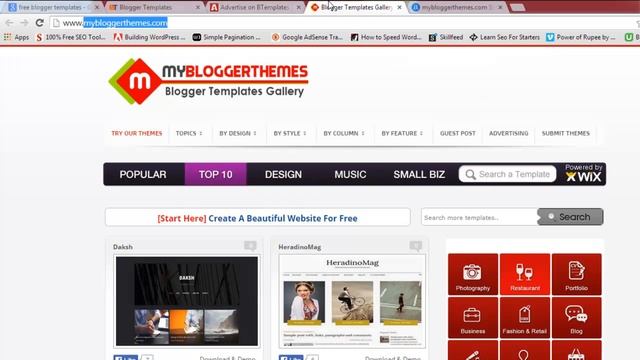Open the Building WordPress bookmark
This screenshot has height=360, width=640.
pyautogui.click(x=149, y=37)
